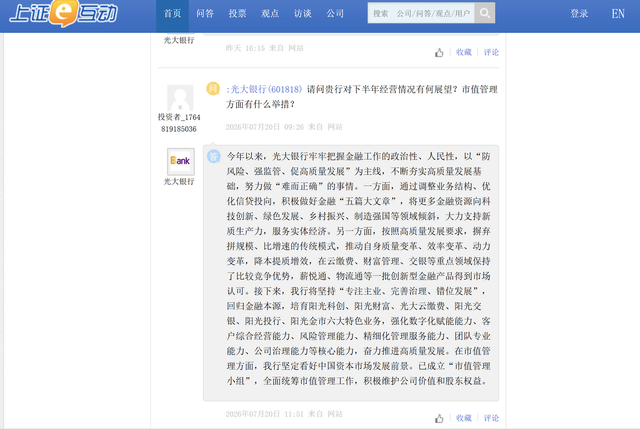Select the 公司 navigation tab
640x429 pixels.
[x=335, y=13]
